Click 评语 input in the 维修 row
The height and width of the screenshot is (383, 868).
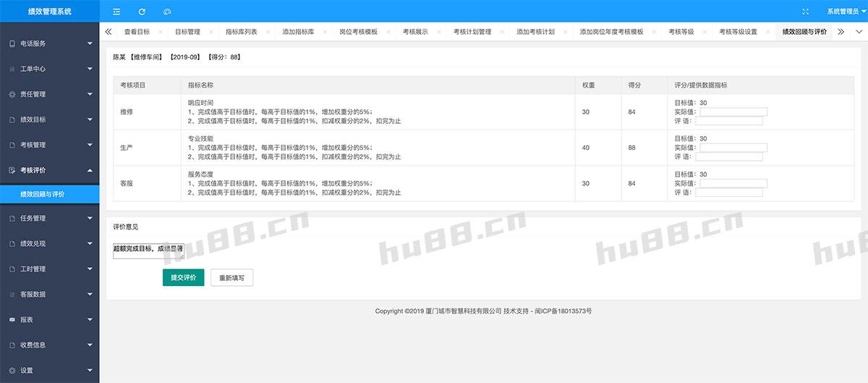pyautogui.click(x=731, y=121)
